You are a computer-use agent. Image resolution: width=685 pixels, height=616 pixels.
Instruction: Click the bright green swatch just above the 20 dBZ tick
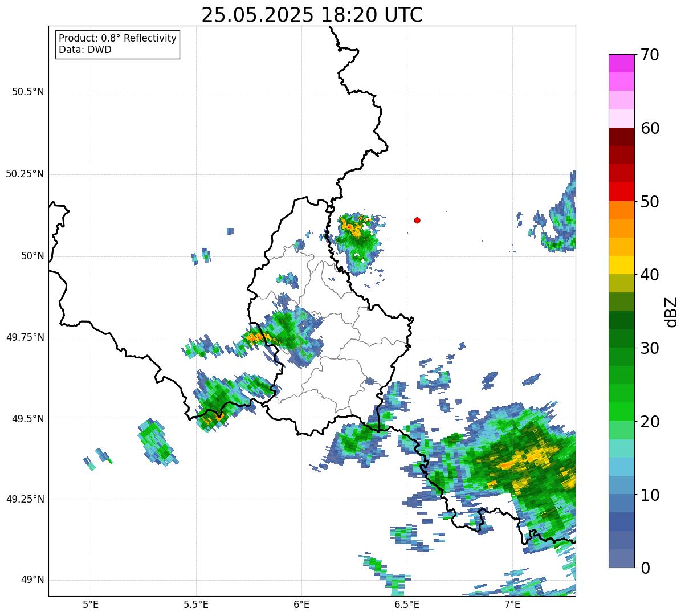pyautogui.click(x=621, y=412)
